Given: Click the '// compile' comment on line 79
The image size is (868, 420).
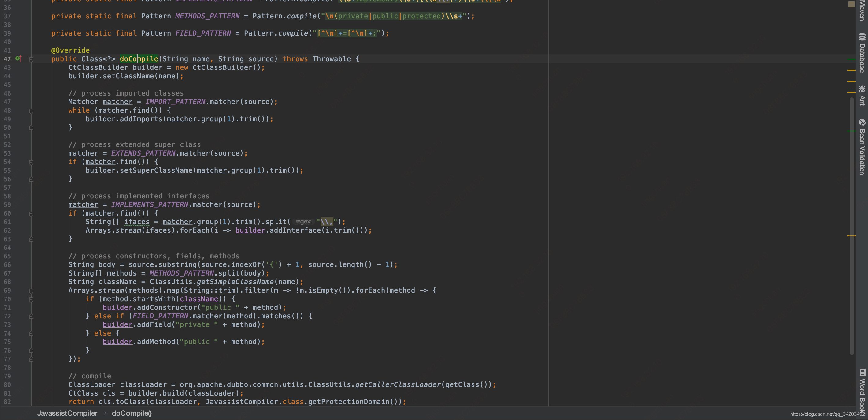Looking at the screenshot, I should [90, 376].
